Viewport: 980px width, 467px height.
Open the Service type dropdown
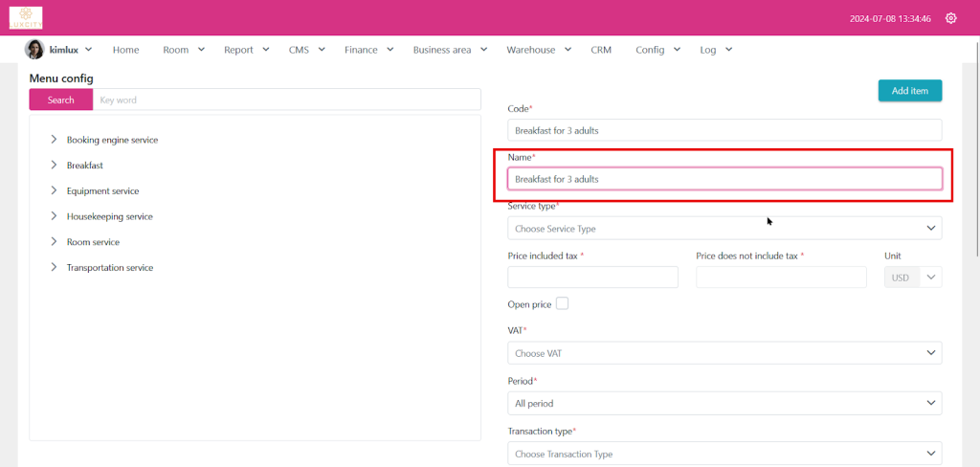click(x=724, y=229)
